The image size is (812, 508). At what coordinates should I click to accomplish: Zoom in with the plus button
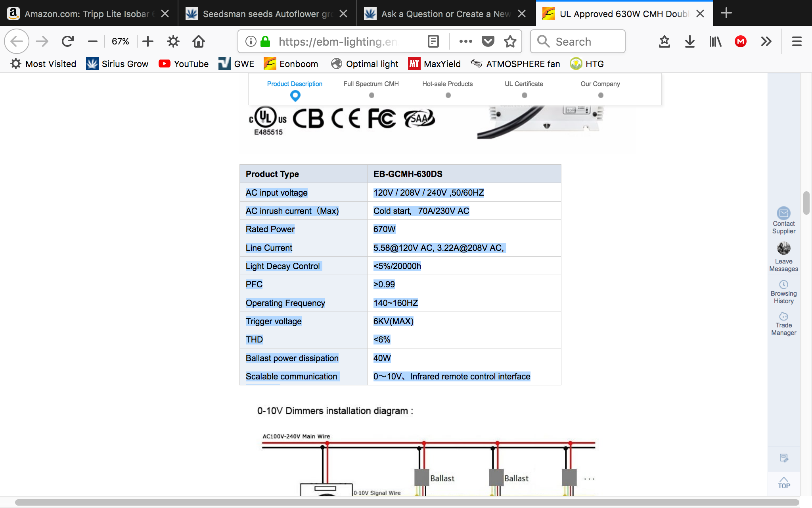pyautogui.click(x=148, y=41)
